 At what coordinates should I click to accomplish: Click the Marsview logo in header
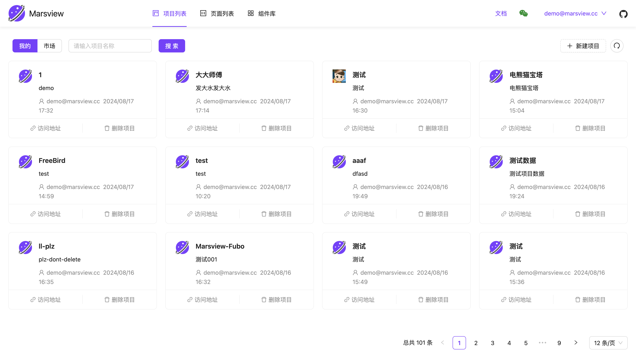pos(16,13)
